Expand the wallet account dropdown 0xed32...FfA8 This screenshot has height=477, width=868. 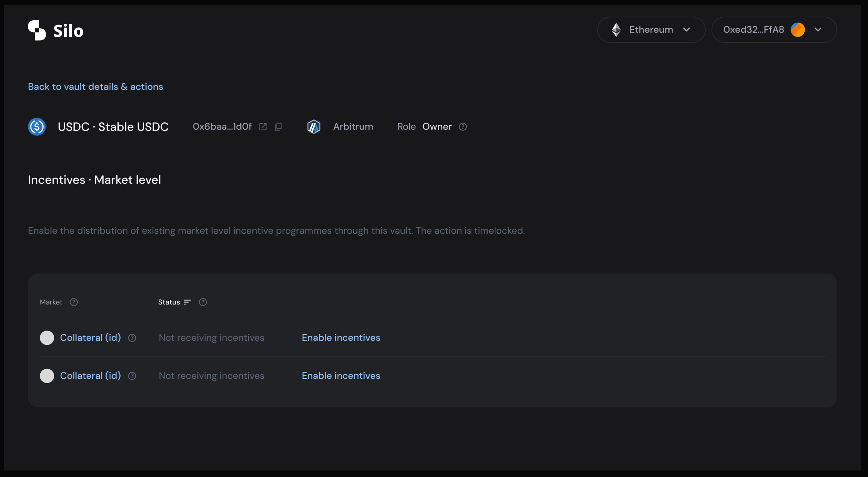point(818,29)
